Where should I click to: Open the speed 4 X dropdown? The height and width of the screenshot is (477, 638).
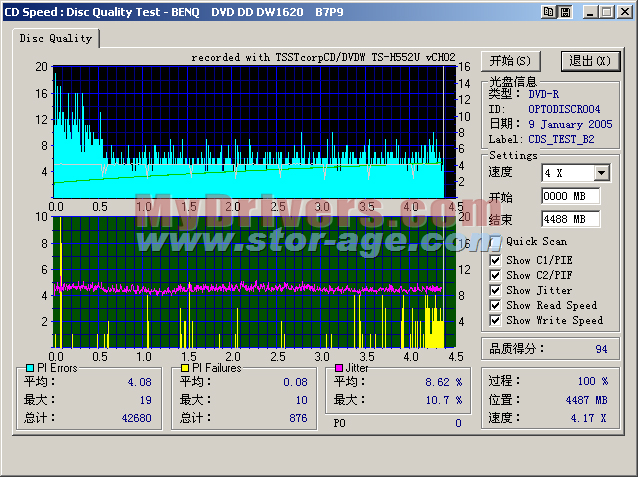[601, 173]
